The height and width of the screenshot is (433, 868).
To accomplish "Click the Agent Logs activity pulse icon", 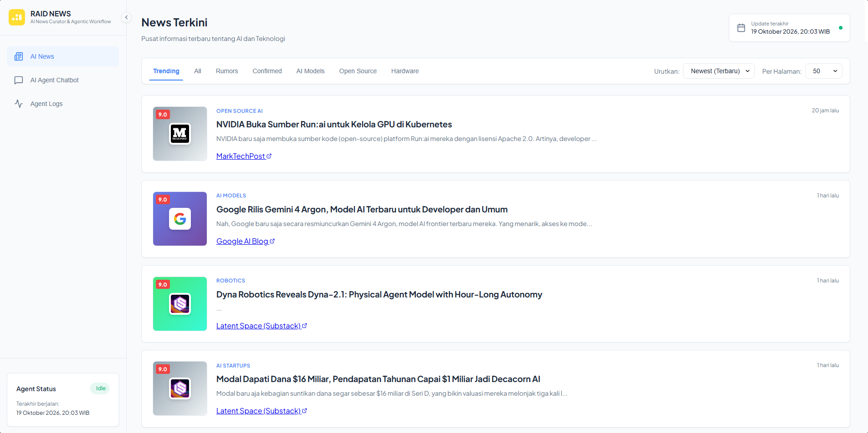I will point(19,104).
